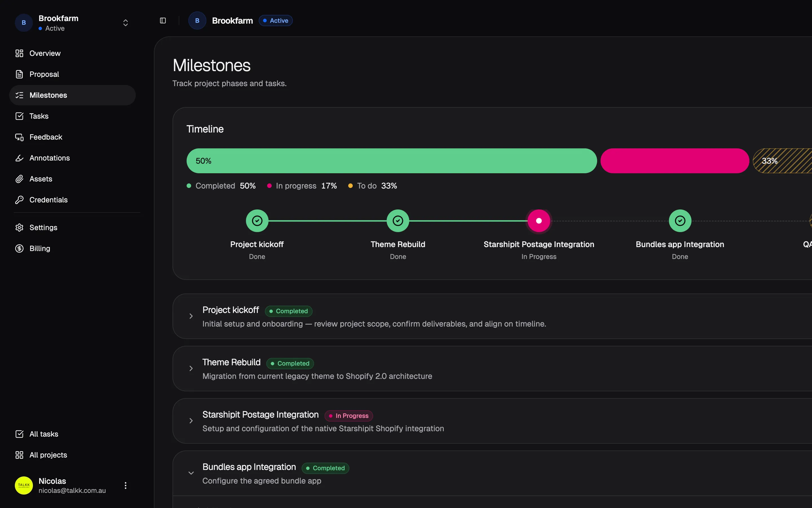The width and height of the screenshot is (812, 508).
Task: Click the nicolas@talkk.com.au email text
Action: click(x=72, y=491)
